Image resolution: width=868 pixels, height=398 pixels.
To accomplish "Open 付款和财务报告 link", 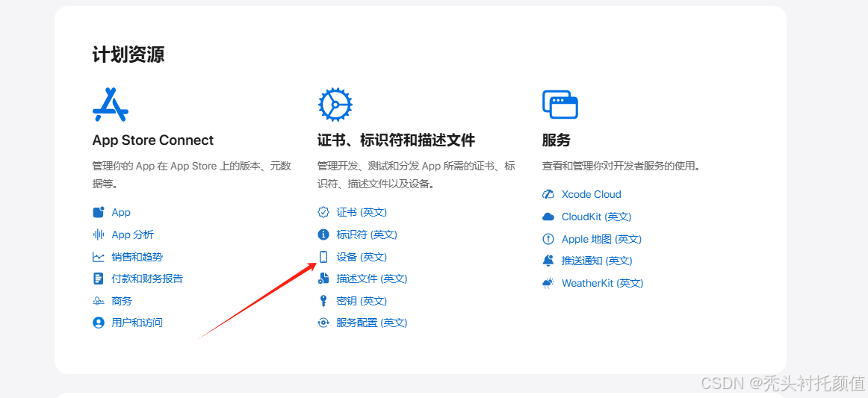I will tap(147, 279).
